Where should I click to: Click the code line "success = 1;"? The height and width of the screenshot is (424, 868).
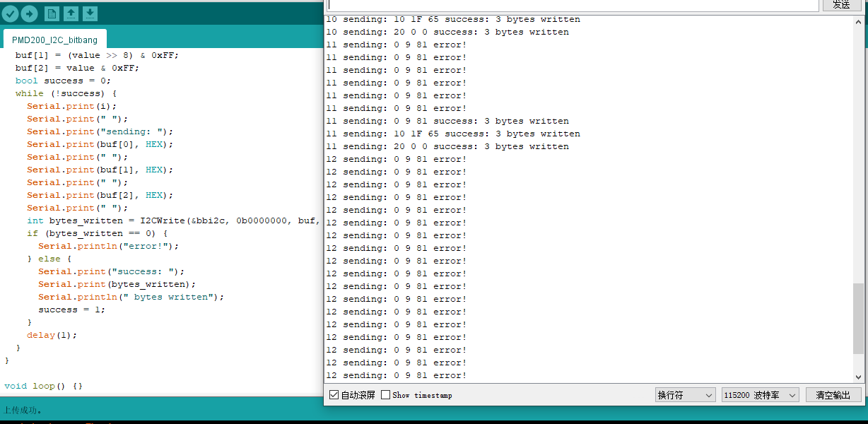click(x=71, y=310)
